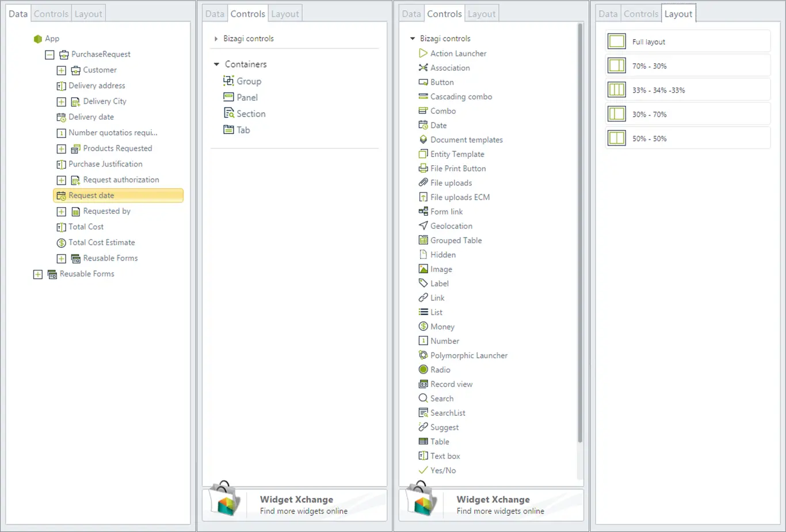Expand Bizagi controls in second panel

[216, 39]
